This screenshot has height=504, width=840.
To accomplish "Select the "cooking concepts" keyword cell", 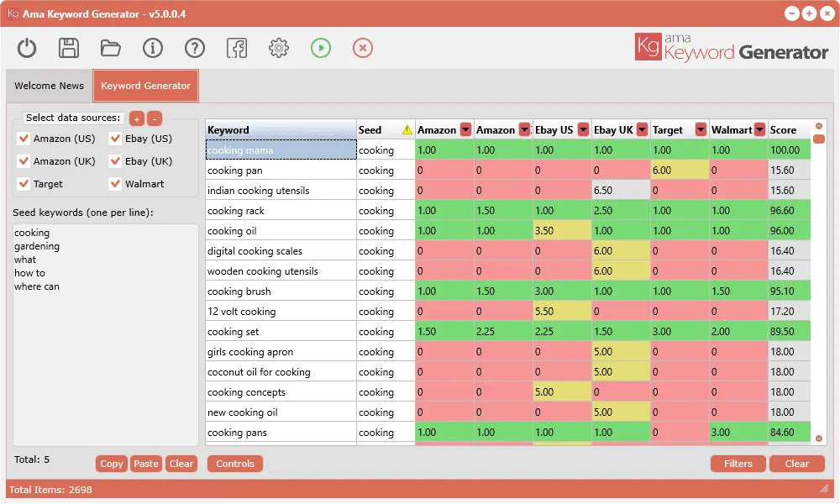I will (x=281, y=392).
